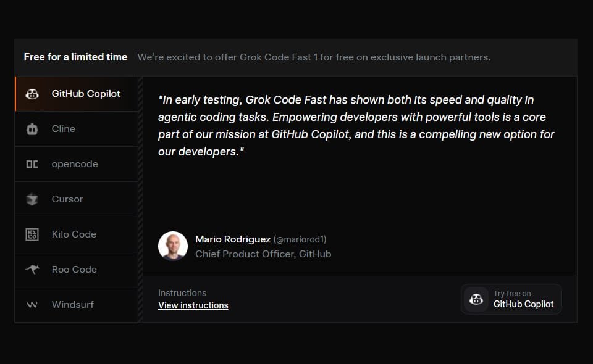Click "Chief Product Officer, GitHub" text
593x364 pixels.
[x=263, y=254]
